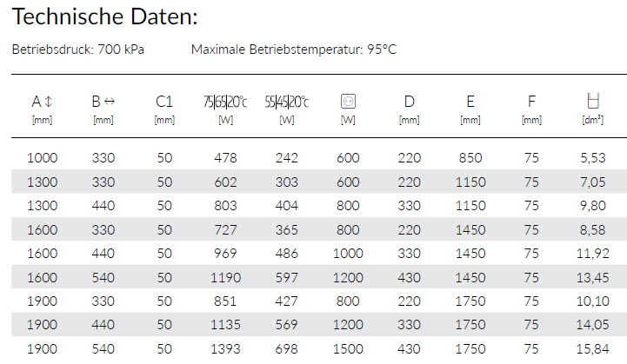Image resolution: width=627 pixels, height=364 pixels.
Task: Click the E column header
Action: pyautogui.click(x=470, y=102)
